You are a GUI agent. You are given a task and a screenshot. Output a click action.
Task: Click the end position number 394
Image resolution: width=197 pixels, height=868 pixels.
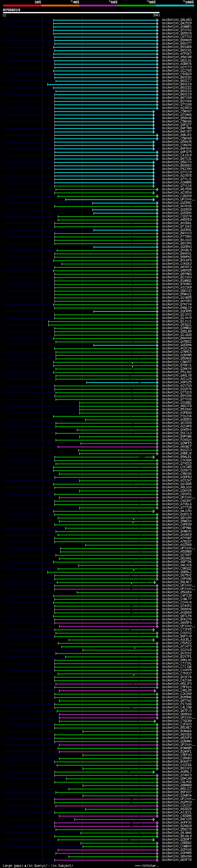155,15
